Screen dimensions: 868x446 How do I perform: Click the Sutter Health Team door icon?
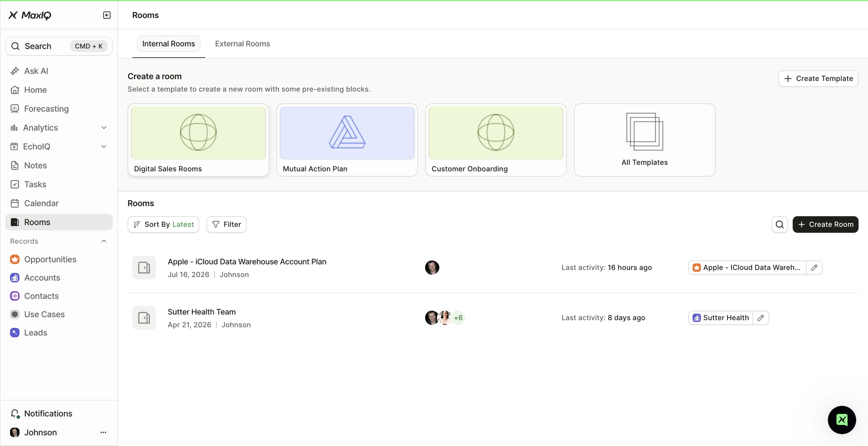[x=144, y=318]
